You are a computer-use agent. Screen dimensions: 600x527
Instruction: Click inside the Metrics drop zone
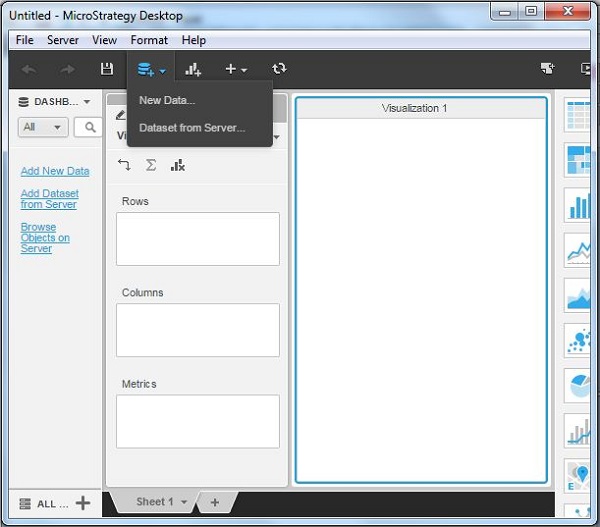click(x=198, y=421)
